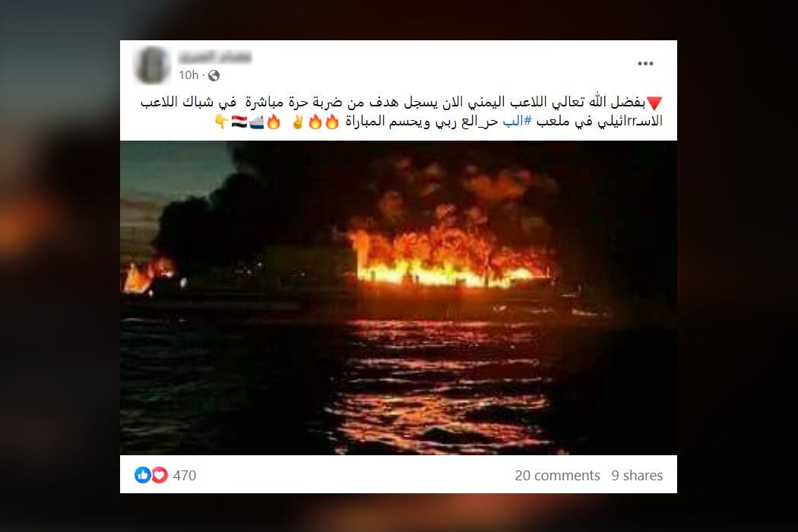Click the ship emoji in the caption
This screenshot has width=798, height=532.
(257, 122)
